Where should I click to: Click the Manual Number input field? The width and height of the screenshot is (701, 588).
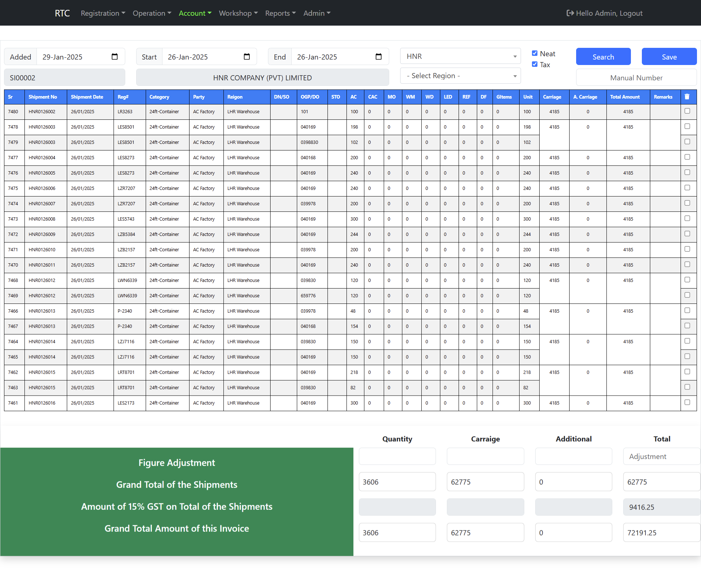coord(636,77)
